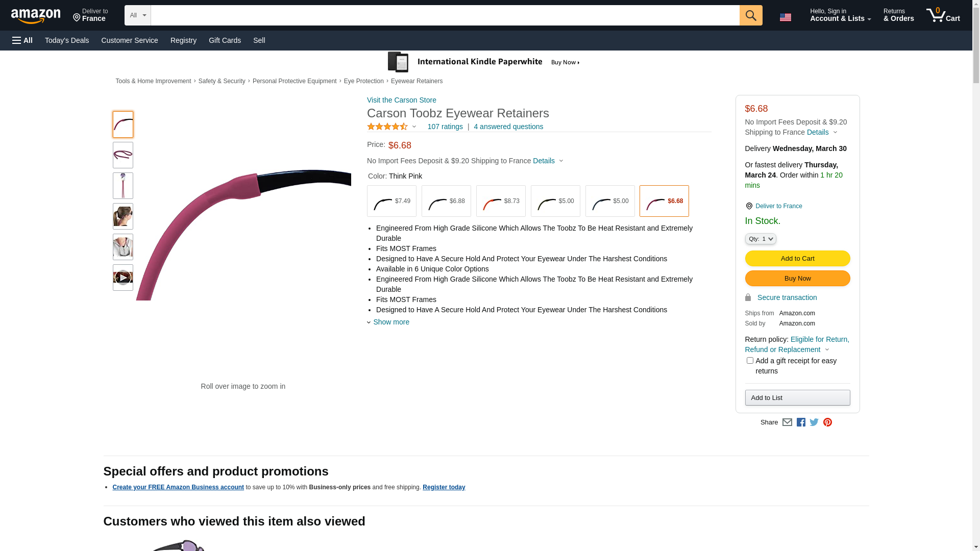
Task: Share the product via email icon
Action: click(x=787, y=422)
